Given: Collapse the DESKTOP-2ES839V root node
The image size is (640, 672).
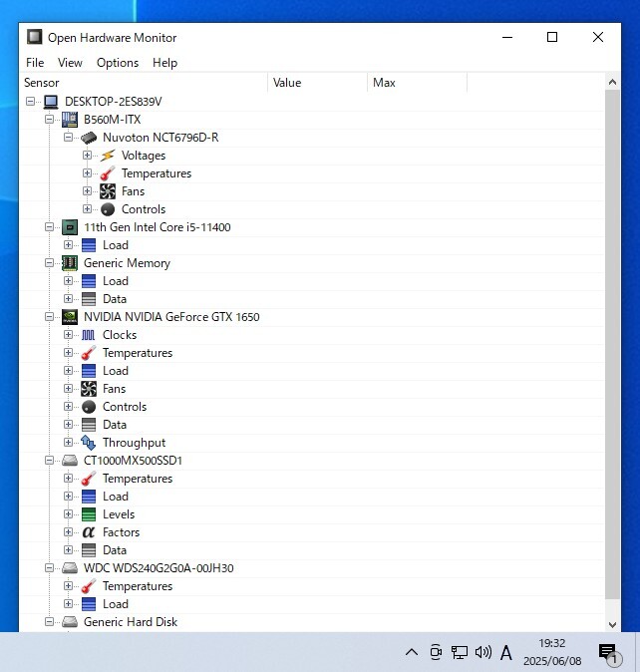Looking at the screenshot, I should [31, 102].
